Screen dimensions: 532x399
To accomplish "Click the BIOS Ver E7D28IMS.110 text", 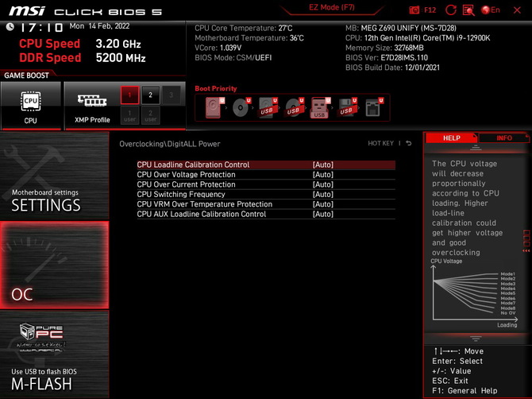I will point(387,58).
